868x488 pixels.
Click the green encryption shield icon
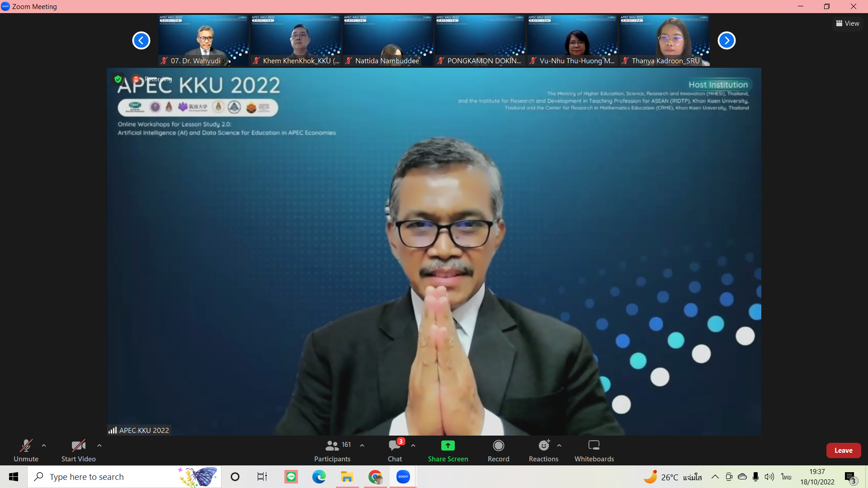(118, 80)
